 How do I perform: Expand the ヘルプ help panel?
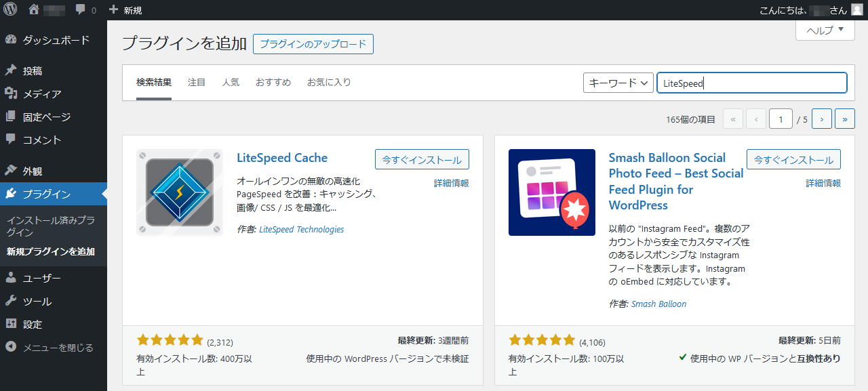[825, 30]
